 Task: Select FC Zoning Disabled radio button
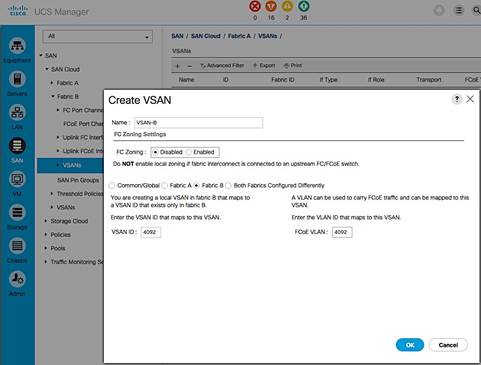(x=155, y=152)
